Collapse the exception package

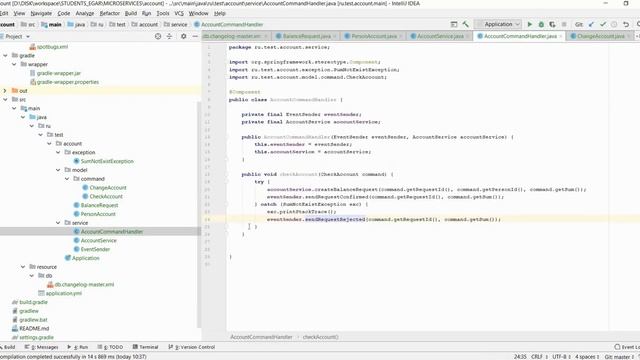tap(58, 152)
